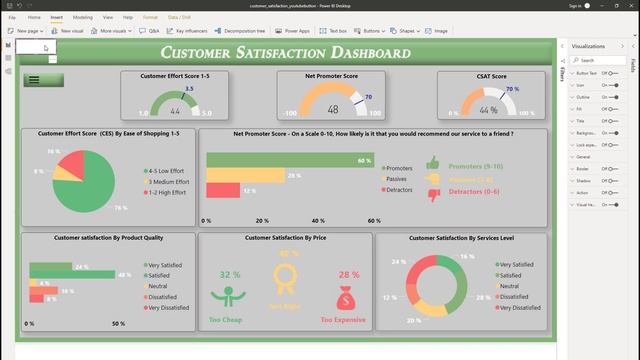Switch to the Data / Drill tab
Image resolution: width=640 pixels, height=360 pixels.
click(179, 18)
